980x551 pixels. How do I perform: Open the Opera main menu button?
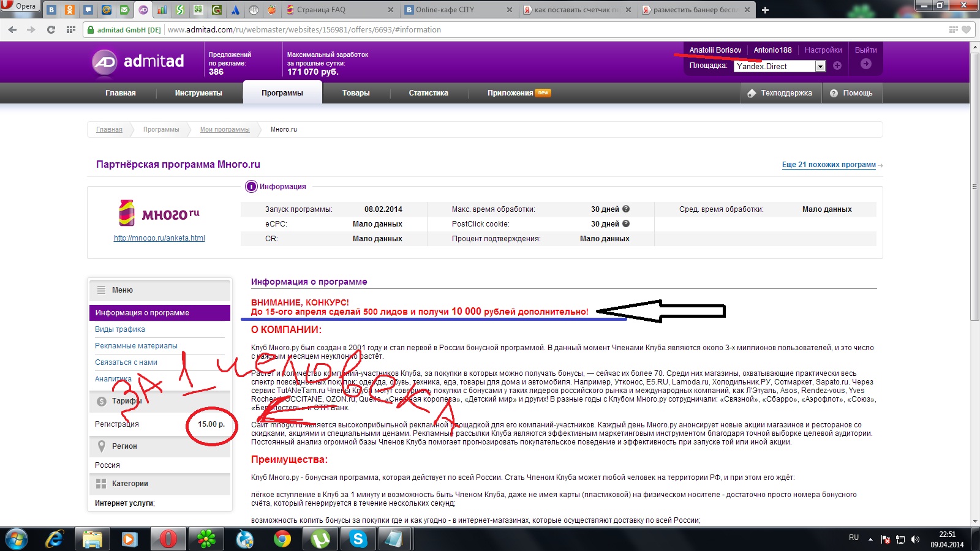click(x=20, y=6)
